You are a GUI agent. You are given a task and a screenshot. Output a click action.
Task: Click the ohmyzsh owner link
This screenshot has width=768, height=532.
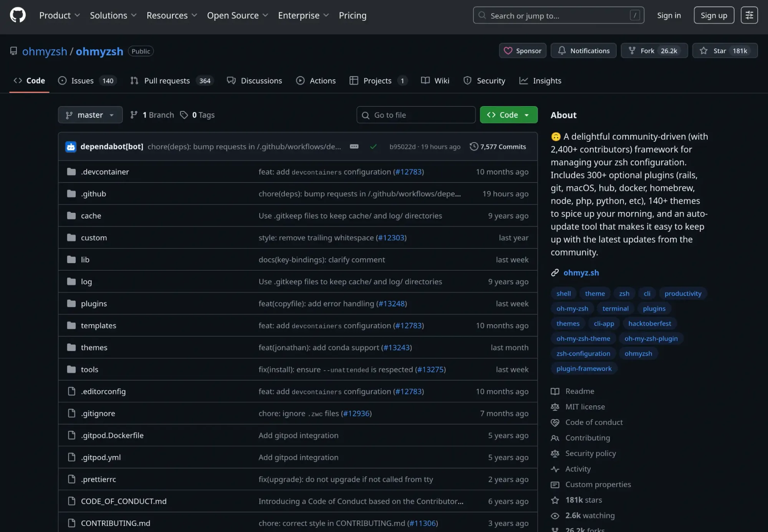[45, 51]
